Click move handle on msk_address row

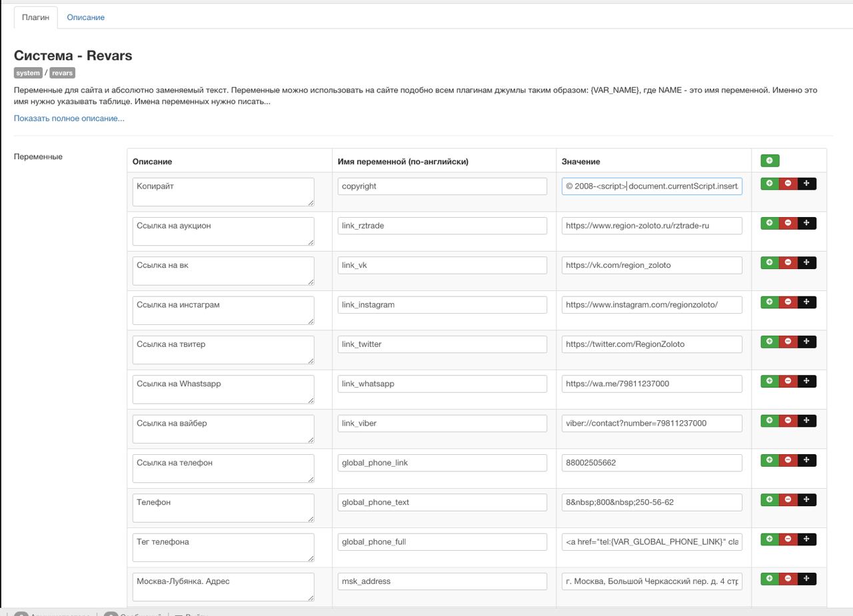[806, 579]
